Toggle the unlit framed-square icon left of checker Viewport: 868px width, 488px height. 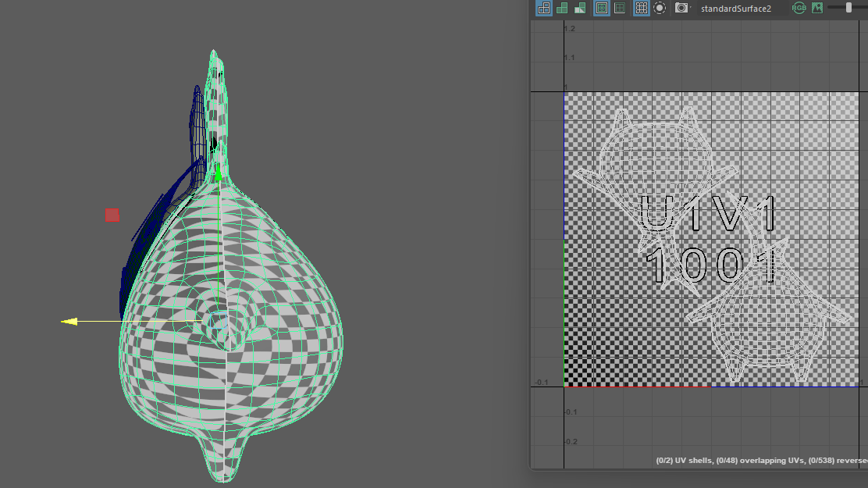[x=620, y=8]
